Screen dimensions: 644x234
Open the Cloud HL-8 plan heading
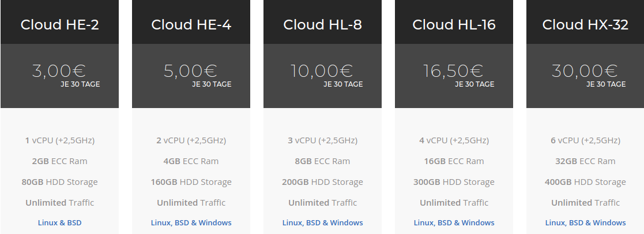click(322, 25)
